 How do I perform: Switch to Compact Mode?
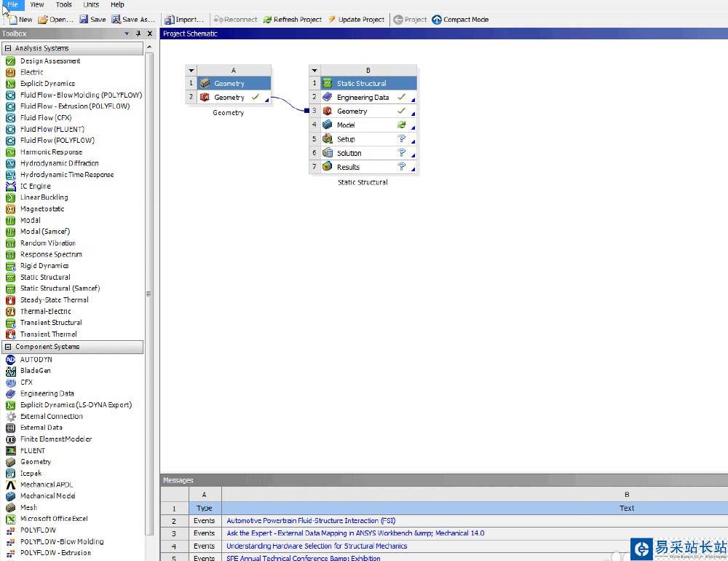coord(460,20)
